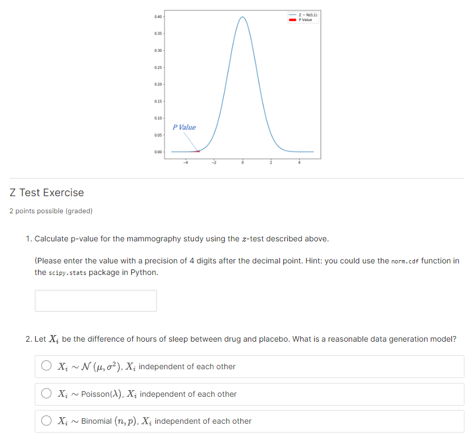Click the P Value annotation label on plot

pyautogui.click(x=183, y=127)
